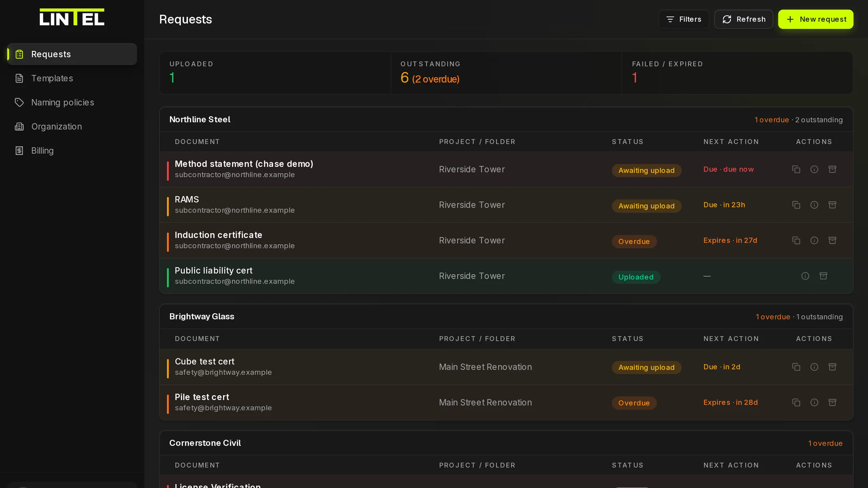Click the Templates document icon in sidebar
868x488 pixels.
point(19,78)
